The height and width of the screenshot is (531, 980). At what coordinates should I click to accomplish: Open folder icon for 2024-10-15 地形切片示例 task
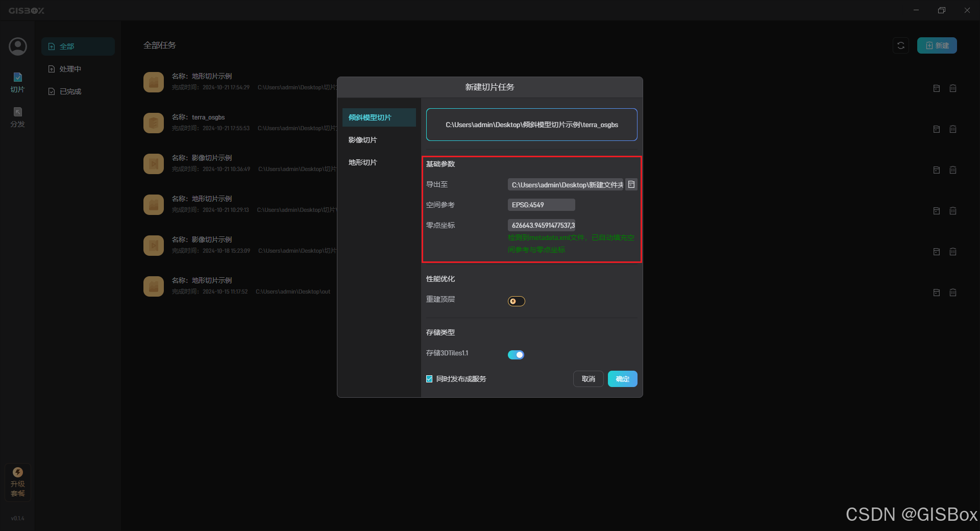937,293
